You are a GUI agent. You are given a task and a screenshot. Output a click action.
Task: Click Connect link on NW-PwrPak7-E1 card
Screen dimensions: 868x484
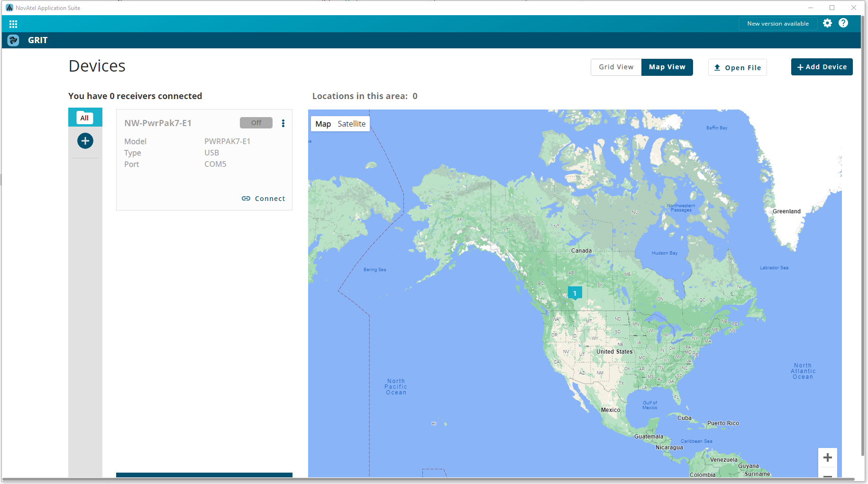click(x=263, y=199)
